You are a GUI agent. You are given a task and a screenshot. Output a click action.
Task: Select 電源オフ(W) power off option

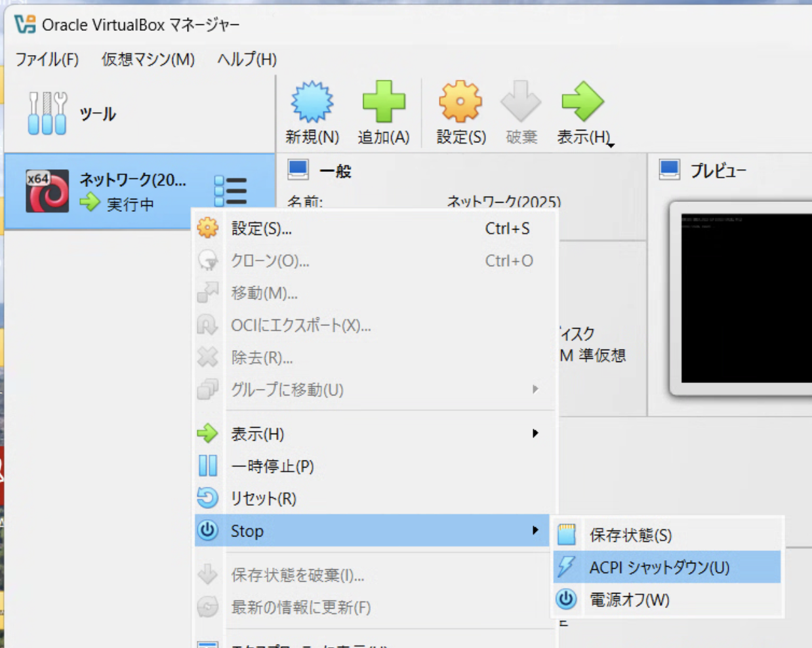[x=668, y=599]
